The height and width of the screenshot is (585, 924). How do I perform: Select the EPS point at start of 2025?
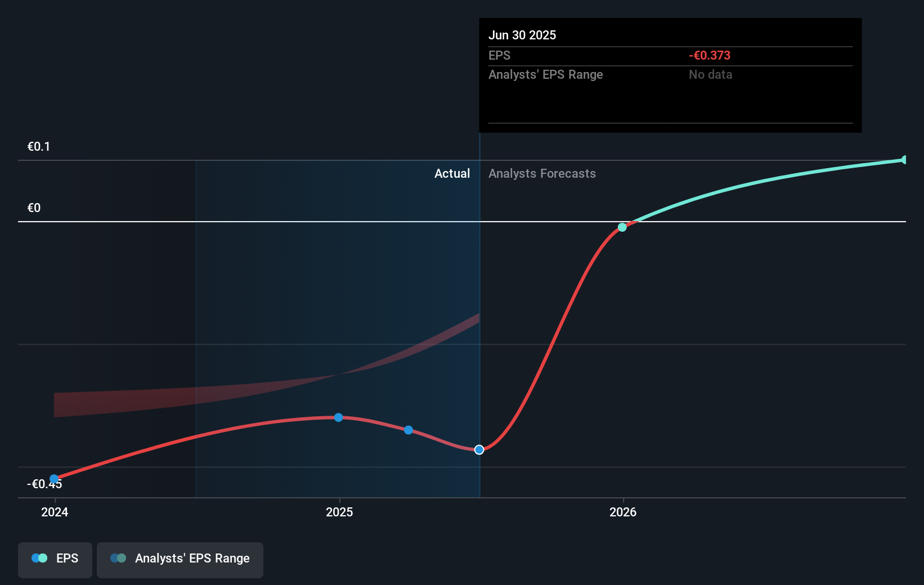(x=338, y=417)
